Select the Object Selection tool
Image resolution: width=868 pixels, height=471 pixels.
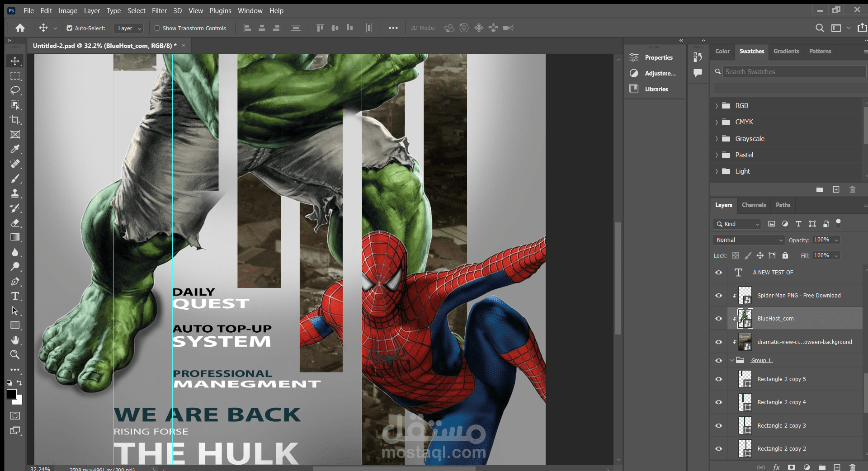[15, 105]
